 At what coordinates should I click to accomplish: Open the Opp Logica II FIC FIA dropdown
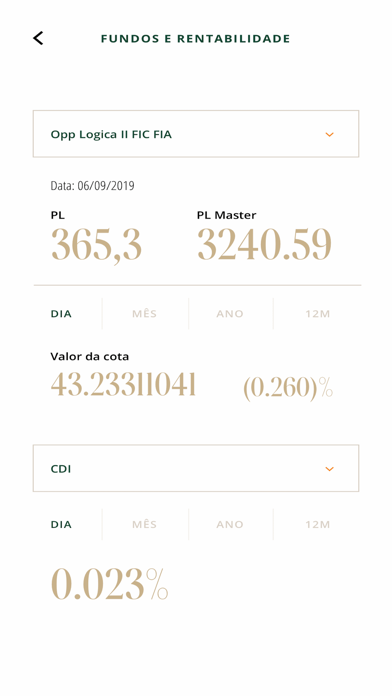coord(196,134)
